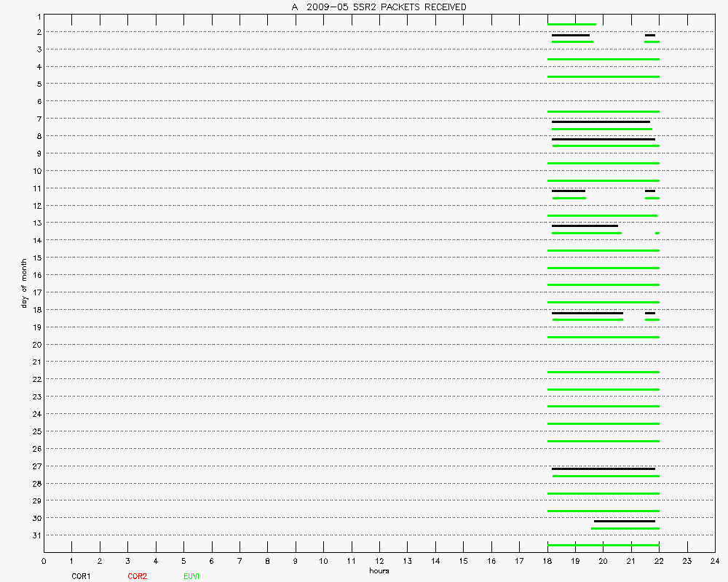Click the long black bar on day 13
Screen dimensions: 728x582
pyautogui.click(x=585, y=226)
